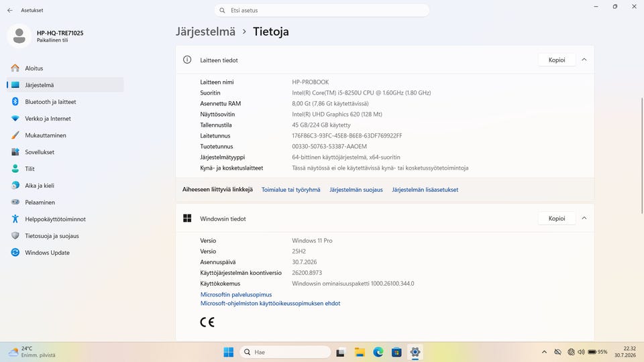Open File Explorer from the taskbar
Viewport: 644px width, 362px height.
tap(360, 352)
